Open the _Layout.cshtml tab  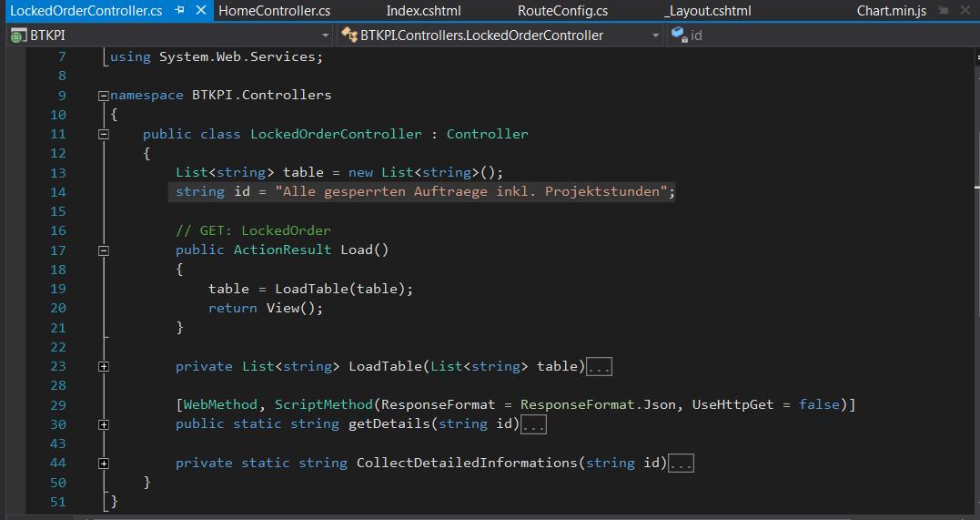tap(707, 11)
